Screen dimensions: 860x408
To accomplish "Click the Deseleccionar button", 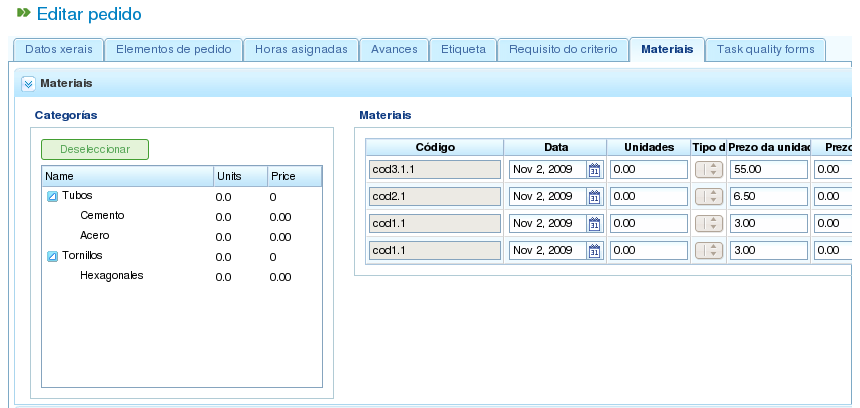I will 95,149.
